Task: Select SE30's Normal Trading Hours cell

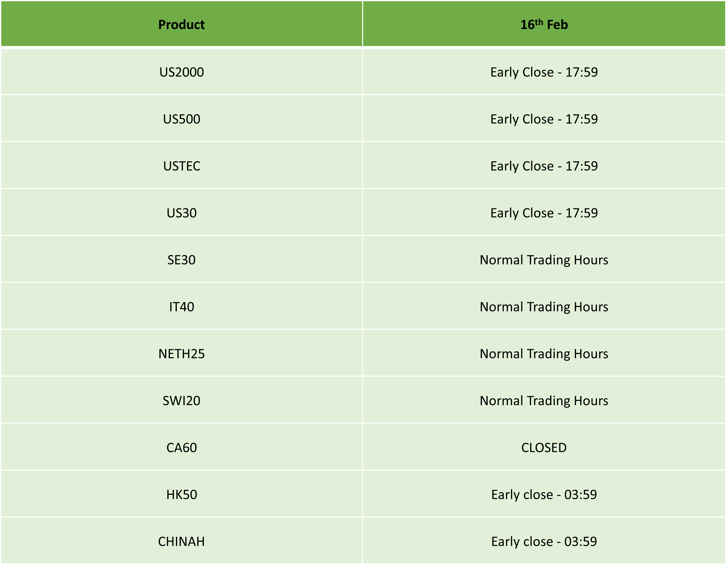Action: point(544,260)
